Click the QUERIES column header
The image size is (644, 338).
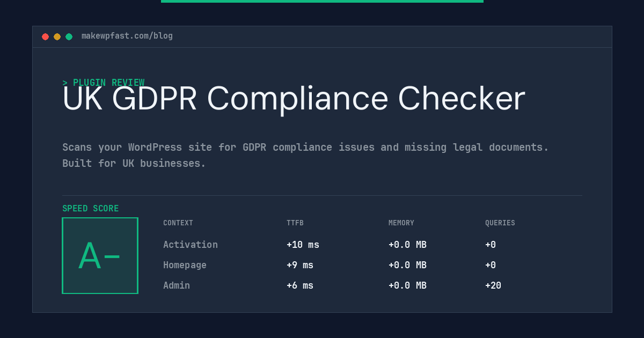(500, 223)
